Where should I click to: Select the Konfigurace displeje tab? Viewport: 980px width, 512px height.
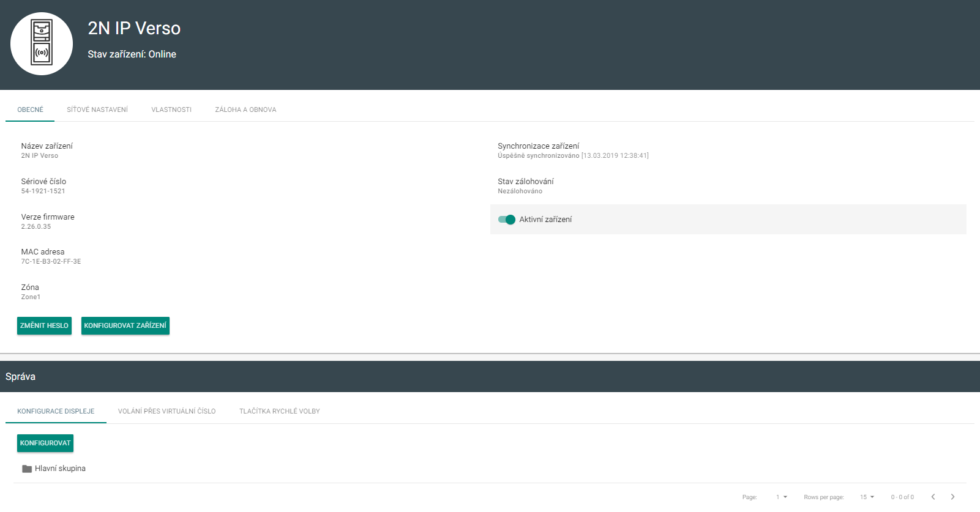pyautogui.click(x=56, y=411)
